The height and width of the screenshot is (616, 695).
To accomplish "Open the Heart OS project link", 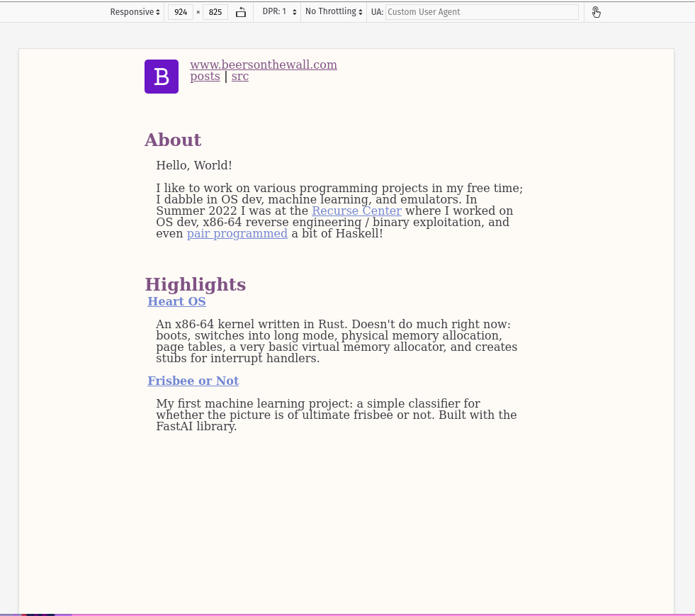I will pos(176,301).
